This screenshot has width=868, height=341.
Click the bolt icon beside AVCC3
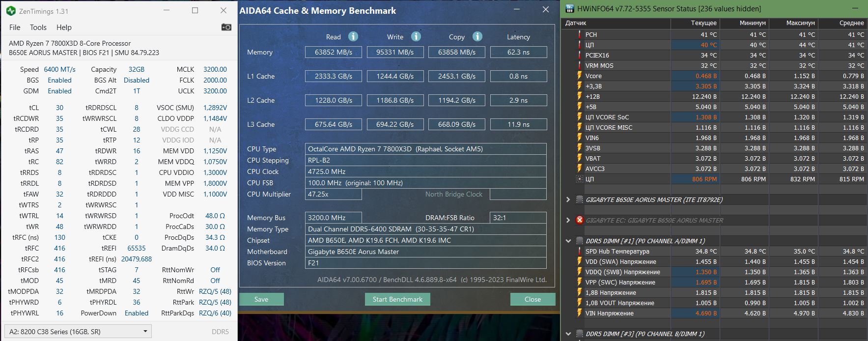580,169
